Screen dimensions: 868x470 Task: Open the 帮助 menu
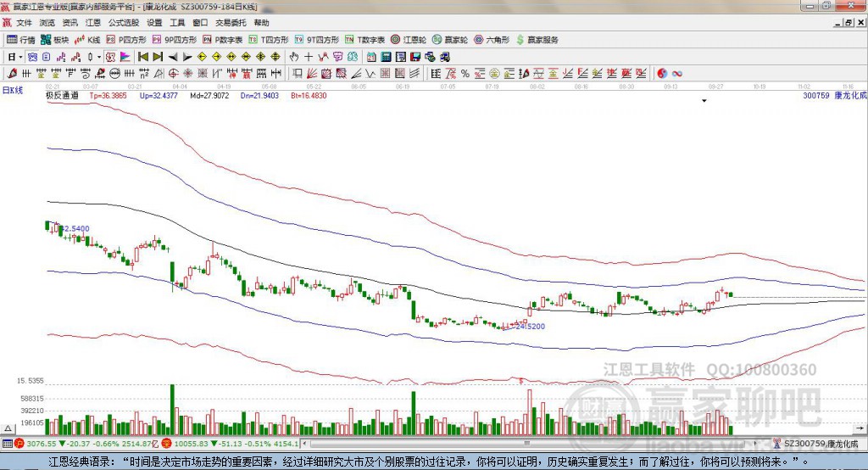click(x=261, y=23)
